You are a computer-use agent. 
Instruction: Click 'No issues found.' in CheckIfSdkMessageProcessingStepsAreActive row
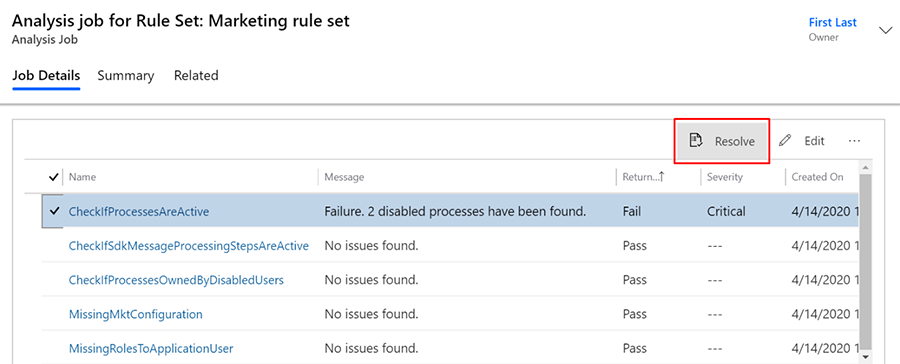coord(371,246)
